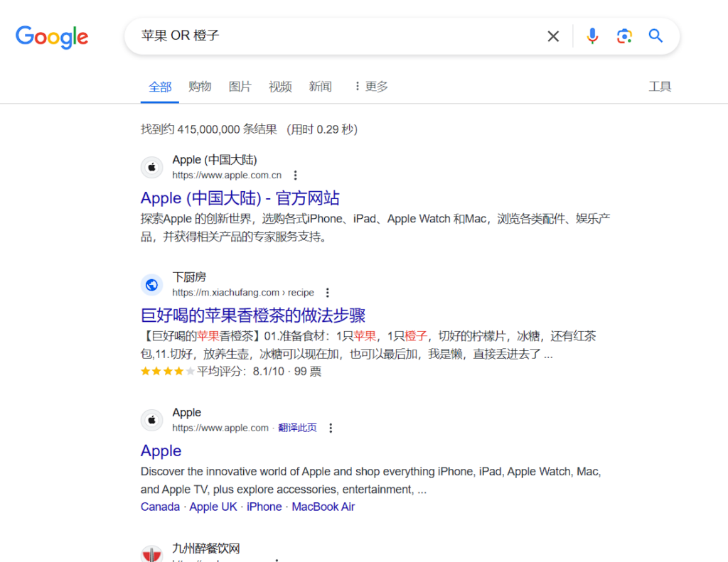Switch to the 新闻 tab
The width and height of the screenshot is (728, 562).
click(x=320, y=86)
